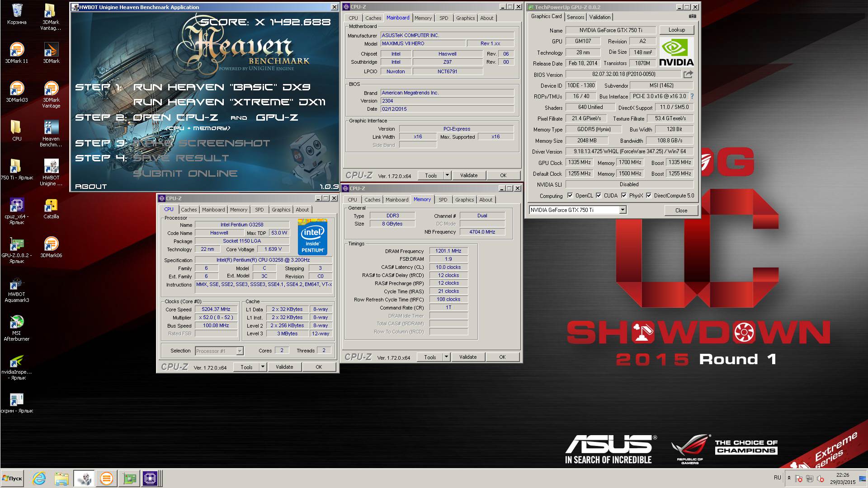Open the Корзина recycle bin icon
Viewport: 868px width, 488px height.
coord(17,14)
